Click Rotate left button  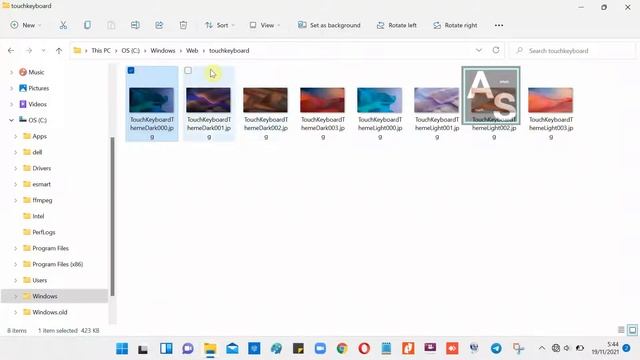coord(397,25)
